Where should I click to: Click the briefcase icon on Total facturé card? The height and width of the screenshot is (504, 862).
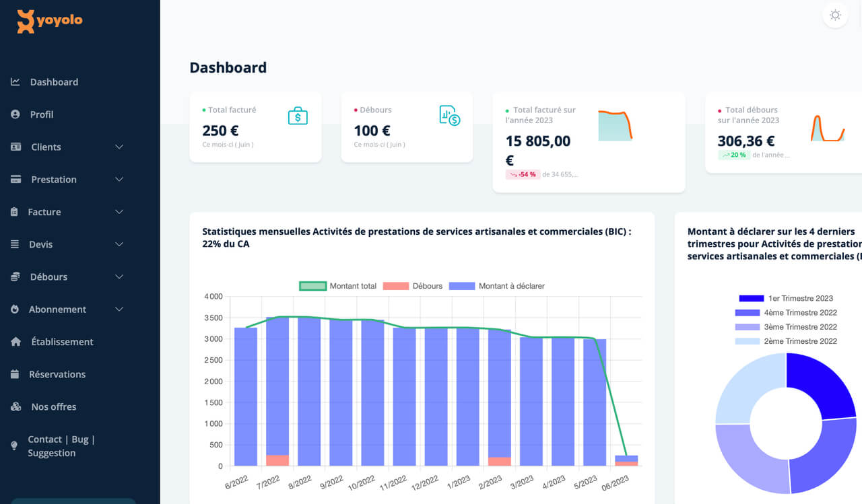[x=298, y=116]
